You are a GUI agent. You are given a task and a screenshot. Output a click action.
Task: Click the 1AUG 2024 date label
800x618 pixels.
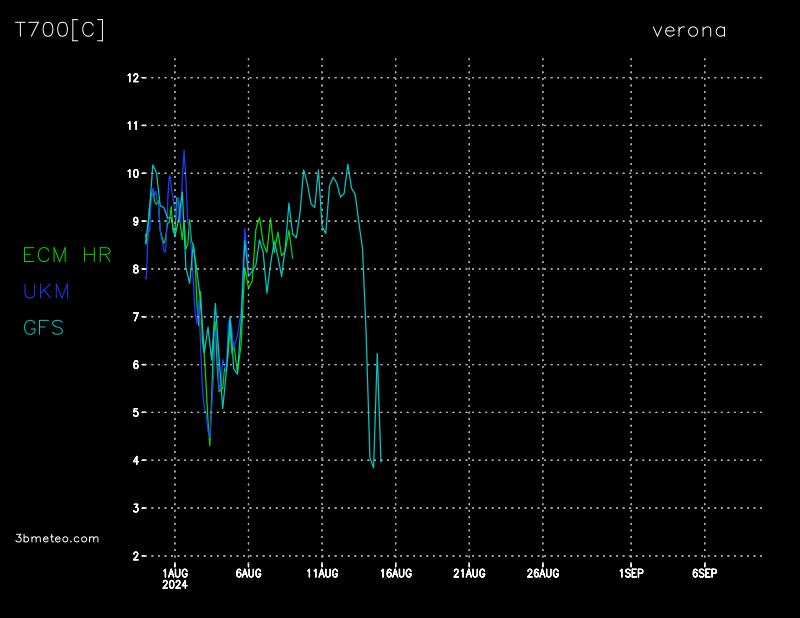coord(175,578)
